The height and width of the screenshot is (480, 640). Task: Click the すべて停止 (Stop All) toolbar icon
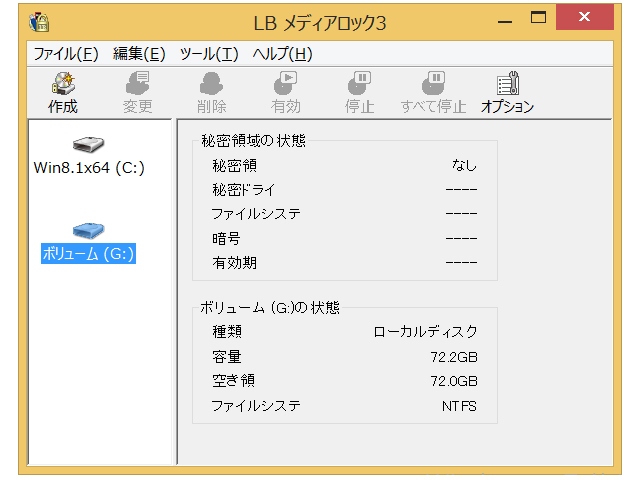click(433, 83)
